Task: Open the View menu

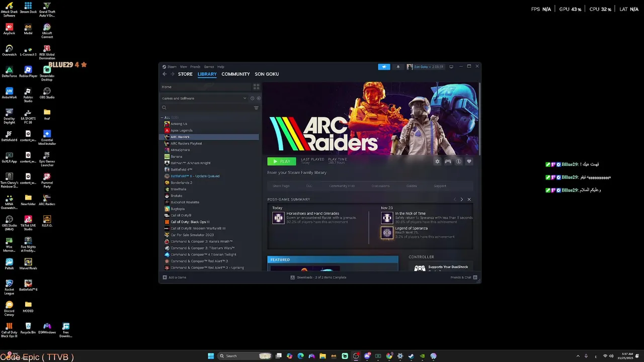Action: [184, 66]
